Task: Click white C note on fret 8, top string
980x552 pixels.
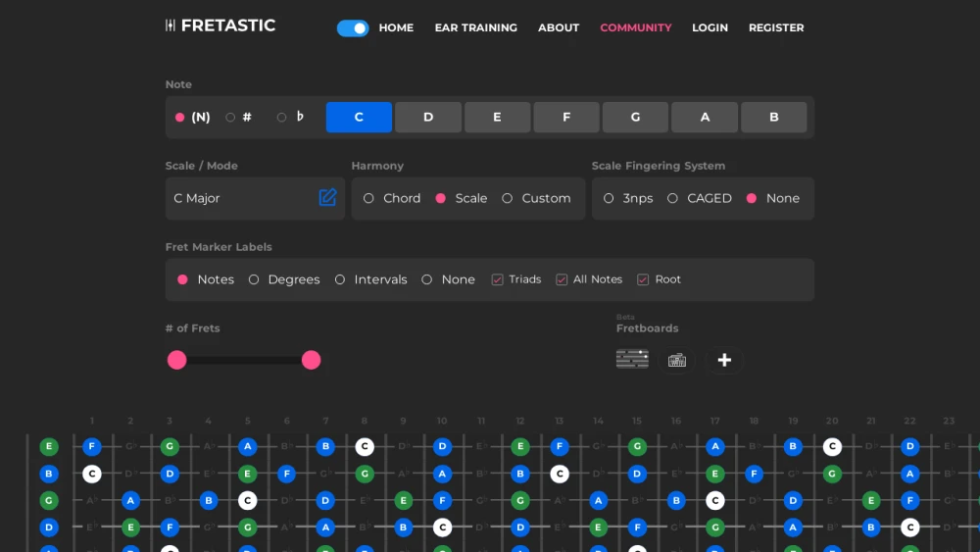Action: pos(365,446)
